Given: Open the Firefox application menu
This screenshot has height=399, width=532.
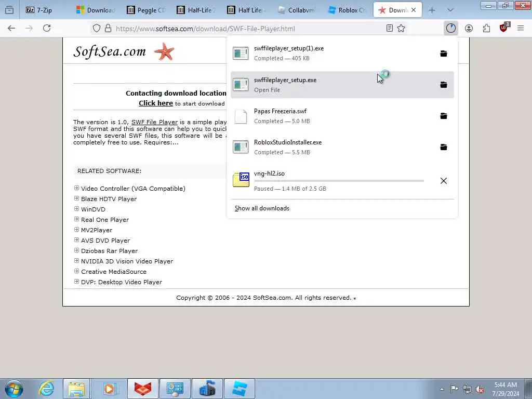Looking at the screenshot, I should (521, 29).
